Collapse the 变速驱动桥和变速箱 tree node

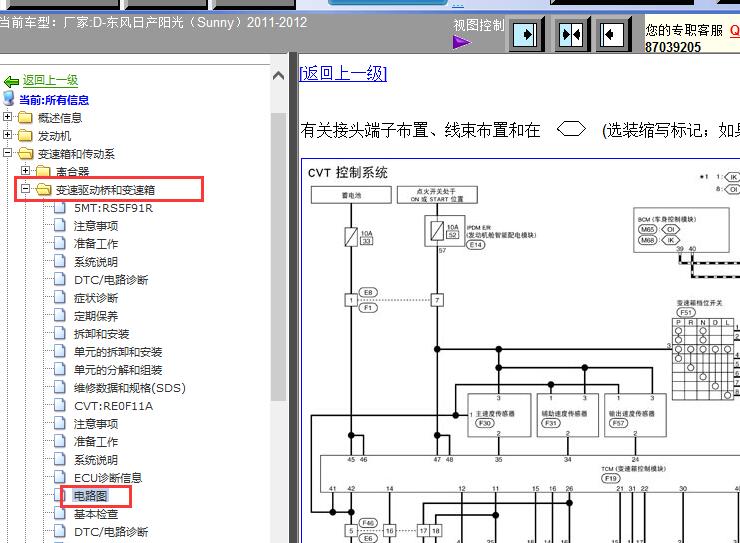coord(26,190)
